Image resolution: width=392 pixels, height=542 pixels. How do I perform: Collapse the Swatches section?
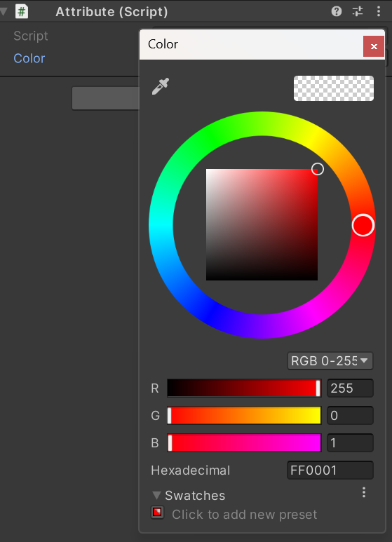pos(156,495)
